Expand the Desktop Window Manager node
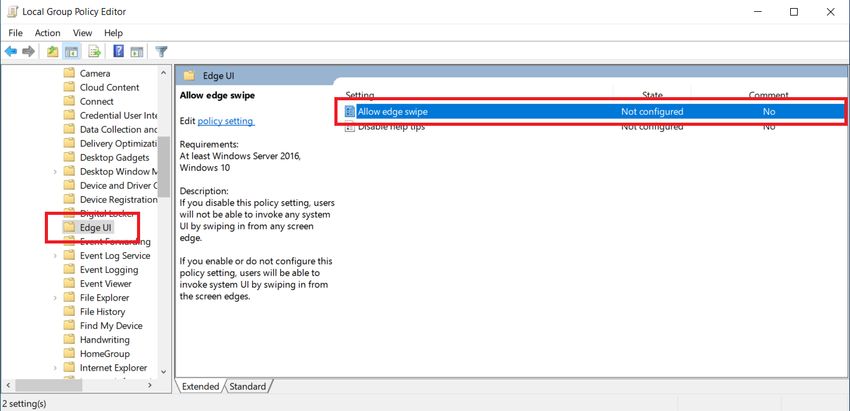 pyautogui.click(x=55, y=171)
